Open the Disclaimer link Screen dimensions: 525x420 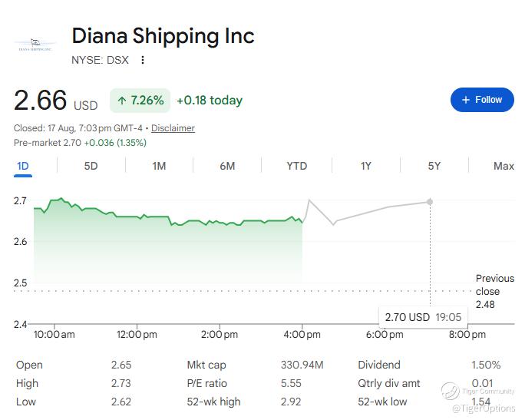pyautogui.click(x=173, y=128)
